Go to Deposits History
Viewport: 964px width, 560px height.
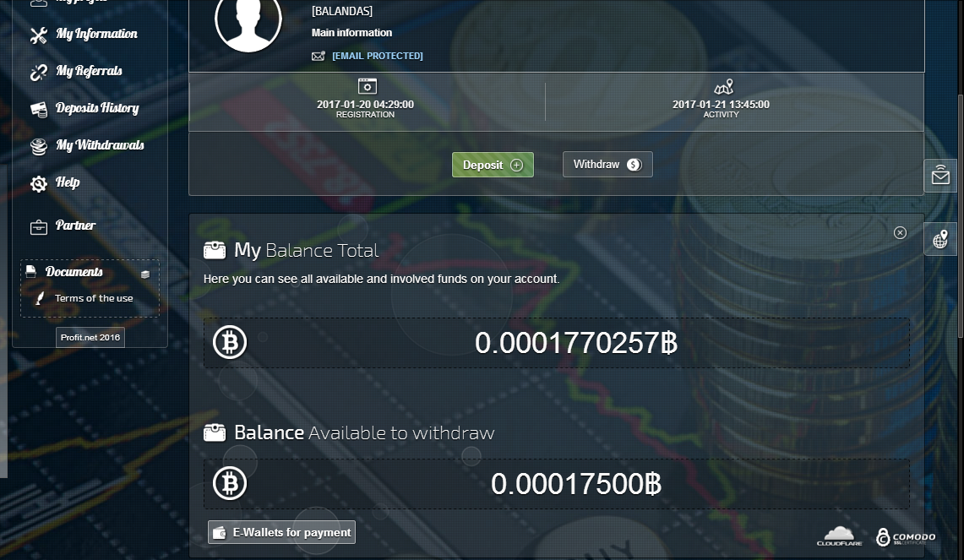(x=96, y=109)
